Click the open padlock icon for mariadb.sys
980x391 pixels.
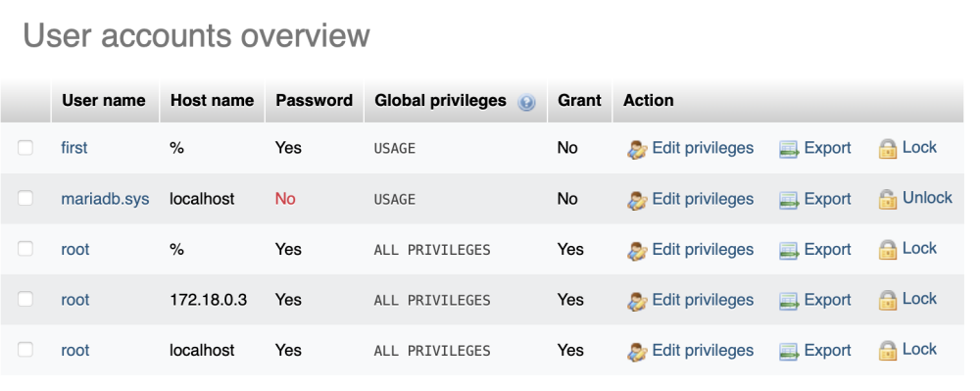pos(888,199)
